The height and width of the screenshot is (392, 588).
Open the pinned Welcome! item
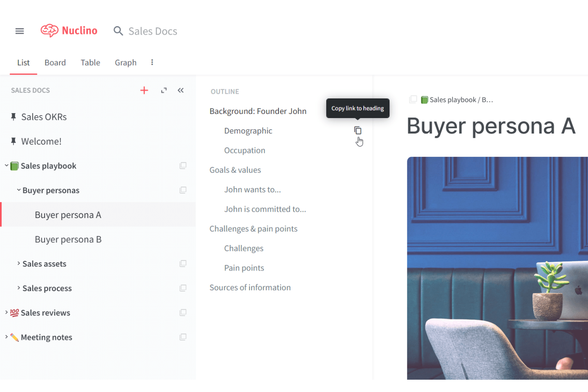click(x=41, y=141)
